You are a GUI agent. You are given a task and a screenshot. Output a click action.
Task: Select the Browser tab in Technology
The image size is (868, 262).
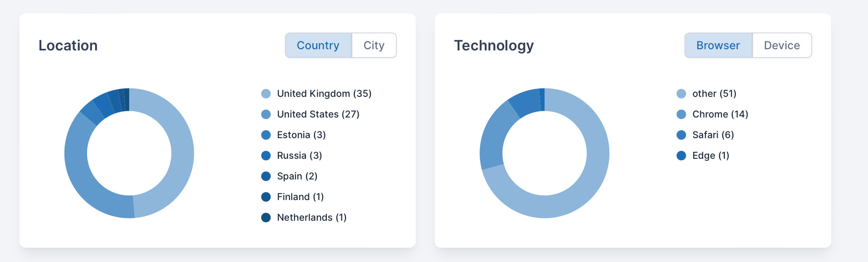coord(718,45)
